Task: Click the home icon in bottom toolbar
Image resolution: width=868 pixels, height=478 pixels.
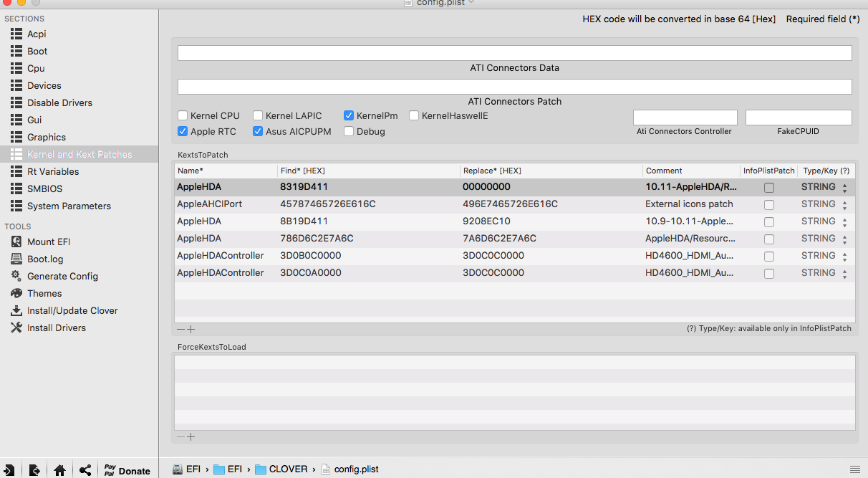Action: click(x=59, y=470)
